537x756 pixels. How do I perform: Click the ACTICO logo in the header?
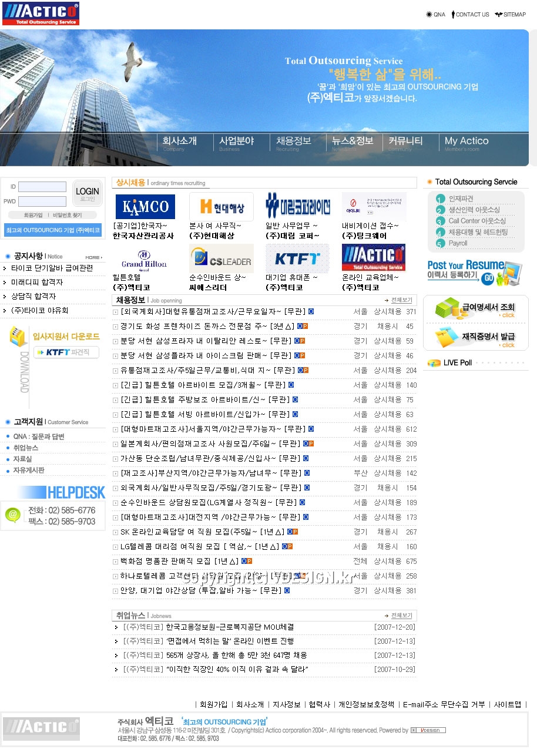pos(41,14)
